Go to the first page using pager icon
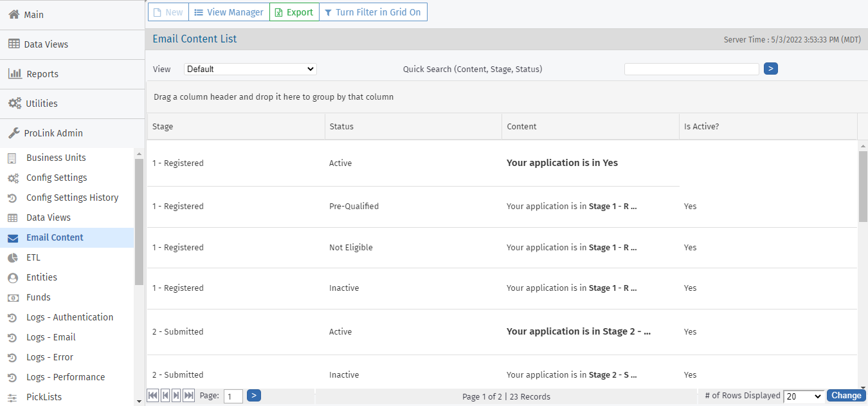The image size is (868, 406). pyautogui.click(x=152, y=396)
